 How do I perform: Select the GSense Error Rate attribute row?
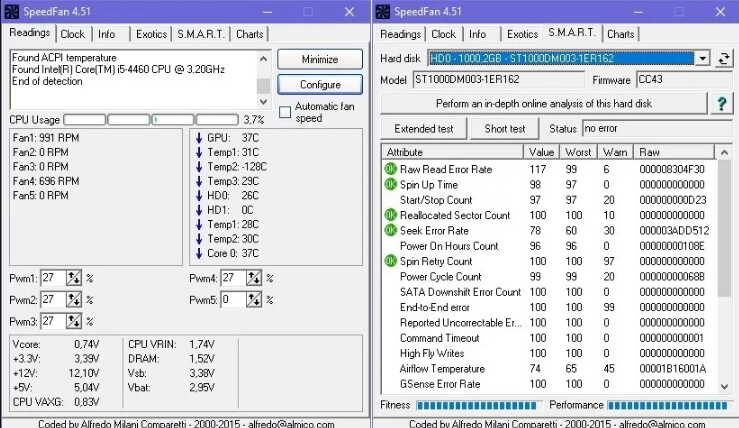549,384
